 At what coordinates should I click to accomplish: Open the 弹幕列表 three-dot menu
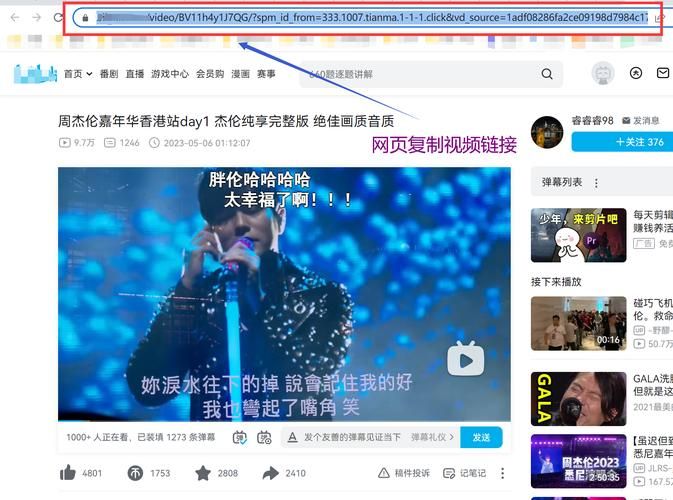point(596,183)
